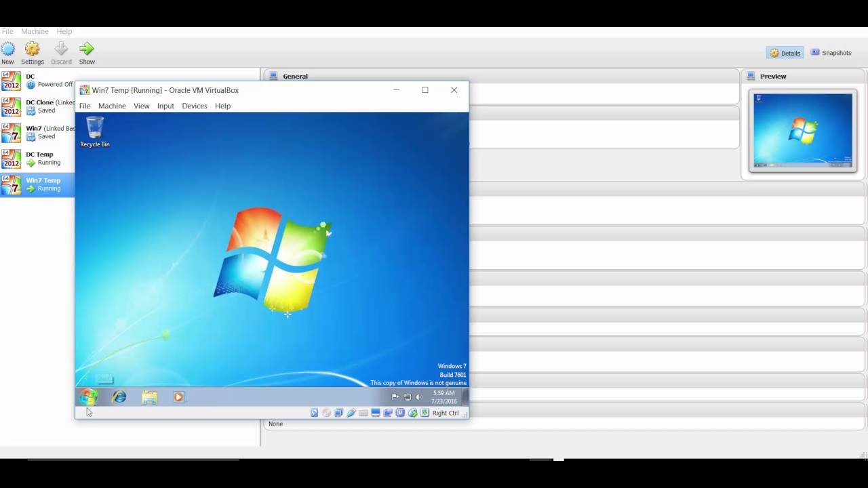The width and height of the screenshot is (868, 488).
Task: Open File menu in Win7 Temp window
Action: (x=85, y=106)
